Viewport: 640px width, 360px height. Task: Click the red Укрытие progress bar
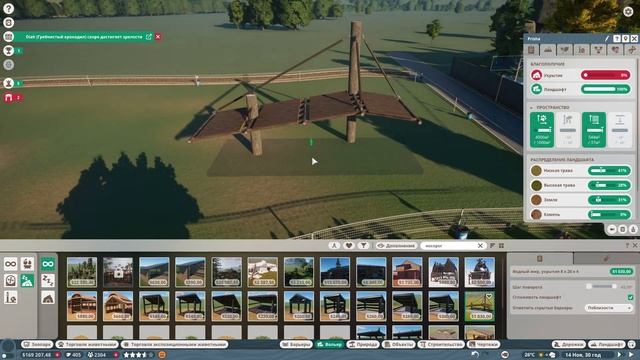(606, 75)
